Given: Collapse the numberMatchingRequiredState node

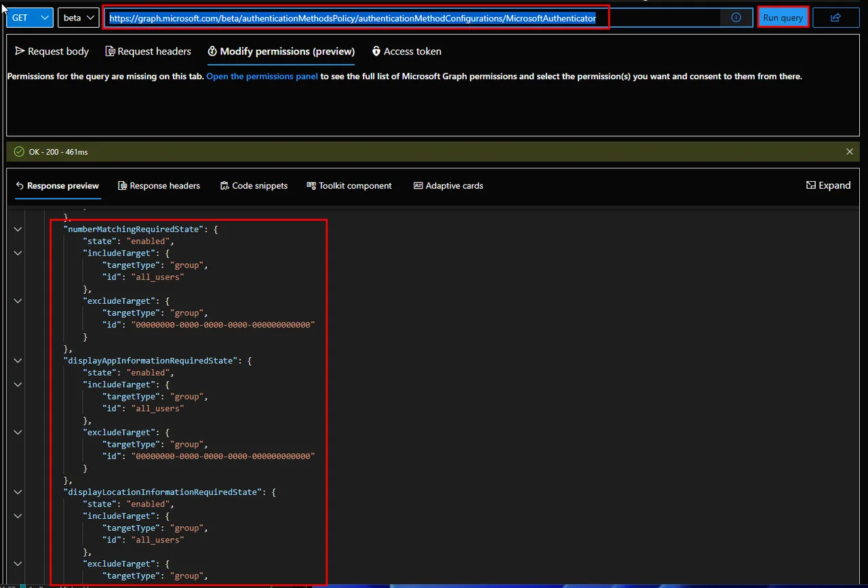Looking at the screenshot, I should tap(18, 229).
